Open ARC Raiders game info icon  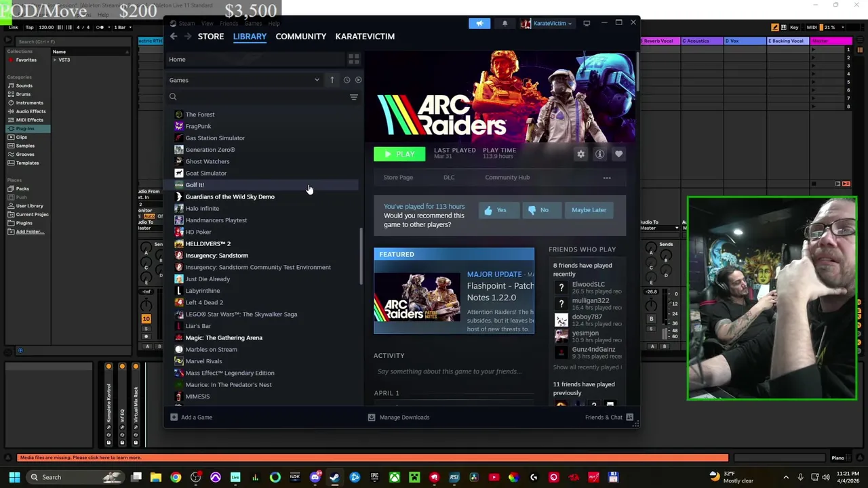(x=599, y=154)
